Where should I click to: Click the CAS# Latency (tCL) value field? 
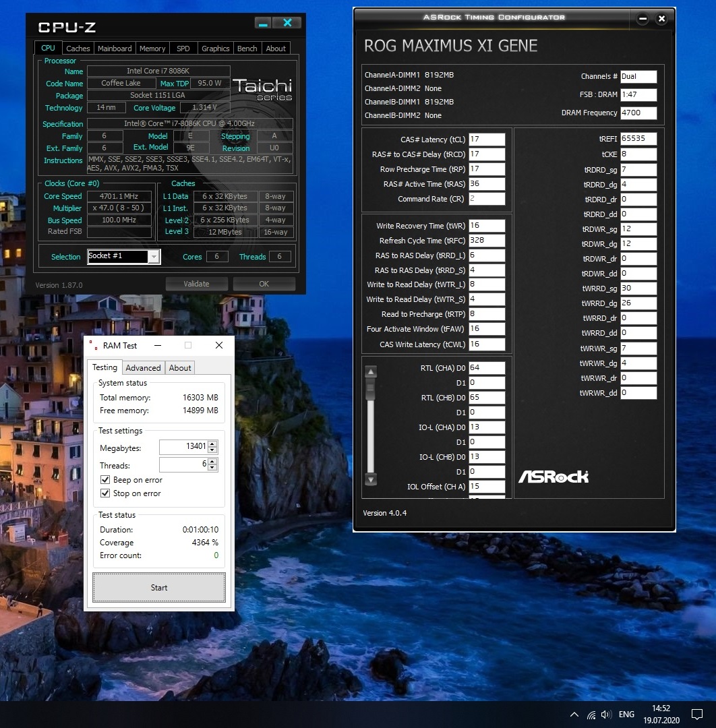[x=487, y=140]
